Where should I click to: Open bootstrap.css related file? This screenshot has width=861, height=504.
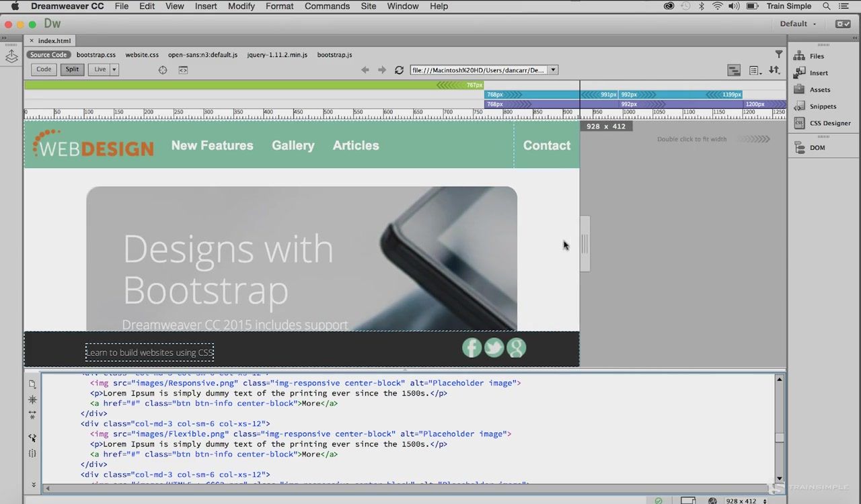click(96, 55)
